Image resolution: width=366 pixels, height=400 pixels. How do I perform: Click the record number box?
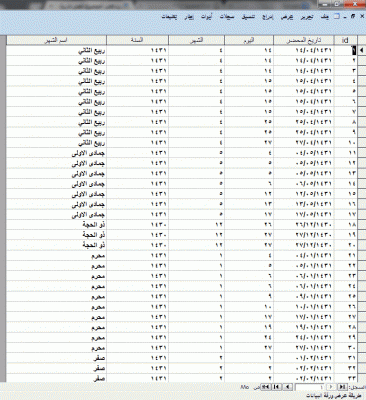(x=310, y=387)
